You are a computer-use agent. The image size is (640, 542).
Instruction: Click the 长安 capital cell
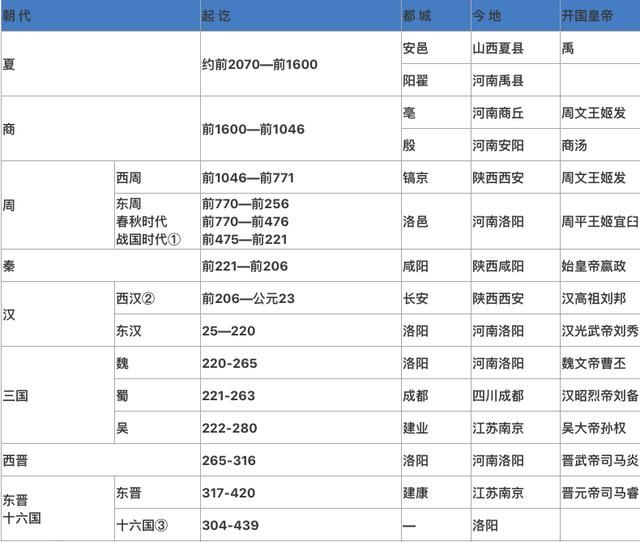click(436, 298)
